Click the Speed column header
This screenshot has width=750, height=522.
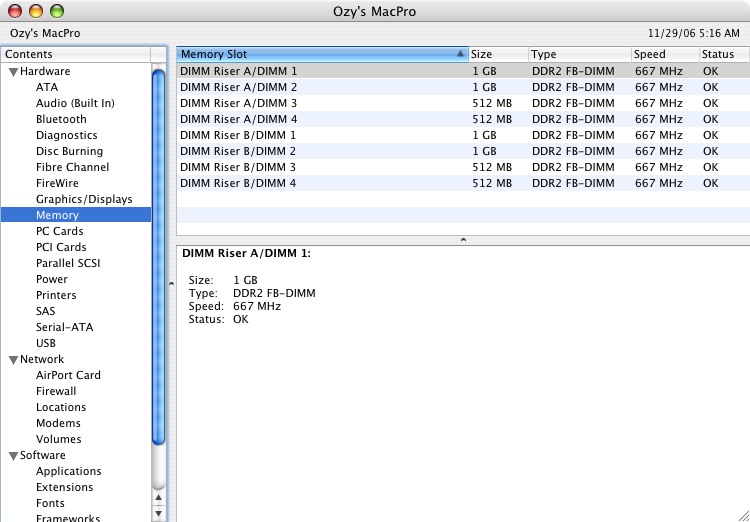tap(663, 54)
